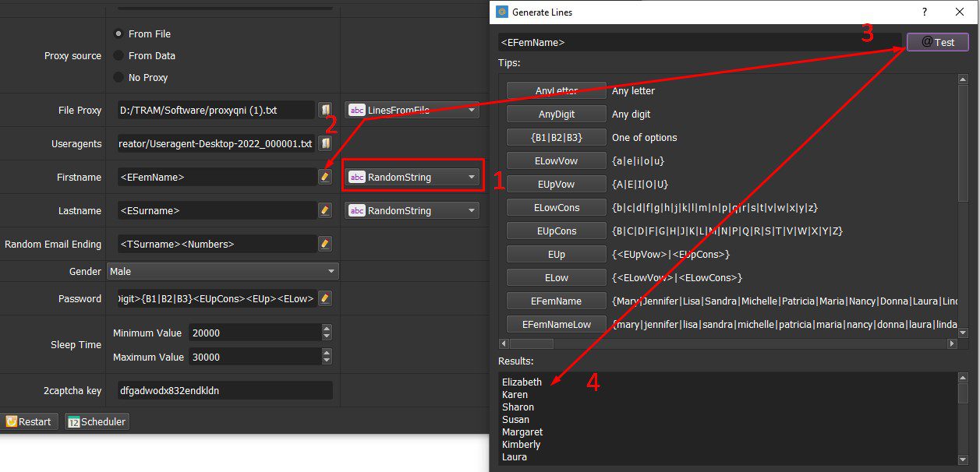
Task: Open the Gender Male dropdown
Action: (223, 271)
